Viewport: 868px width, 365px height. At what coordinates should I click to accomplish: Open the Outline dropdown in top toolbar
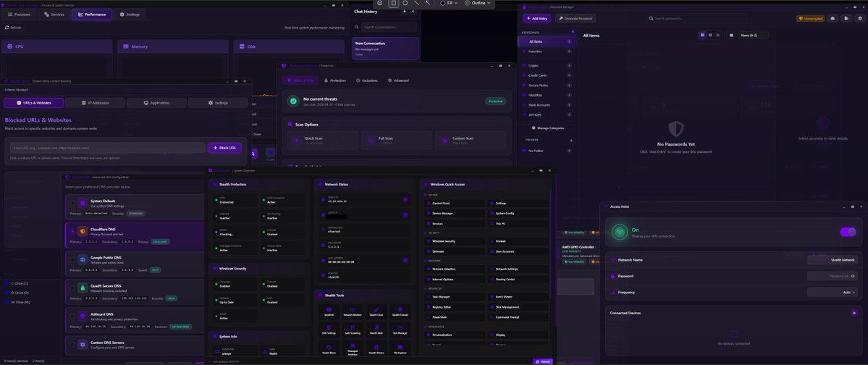point(479,3)
